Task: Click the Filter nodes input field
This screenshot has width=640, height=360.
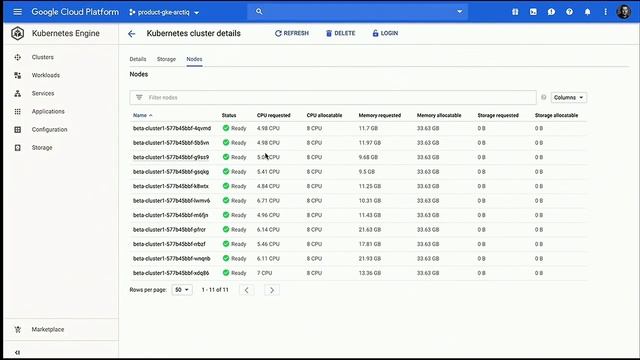Action: click(333, 98)
